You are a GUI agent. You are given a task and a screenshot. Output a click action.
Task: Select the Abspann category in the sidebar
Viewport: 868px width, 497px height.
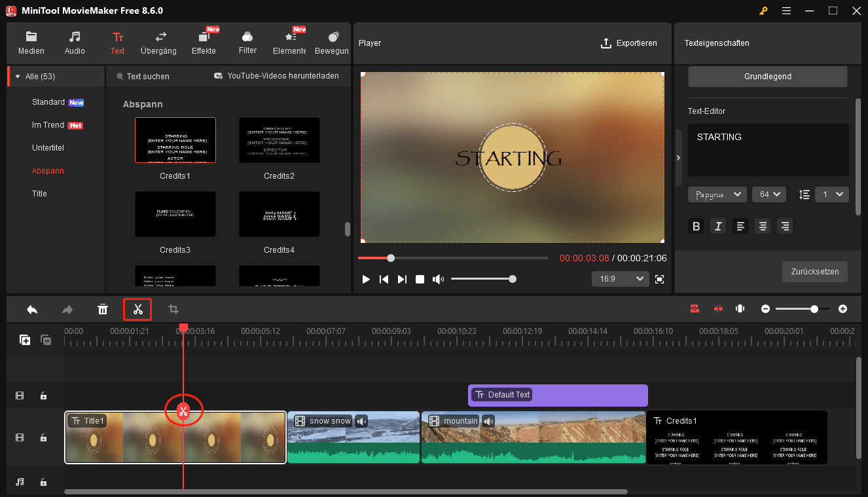(49, 170)
